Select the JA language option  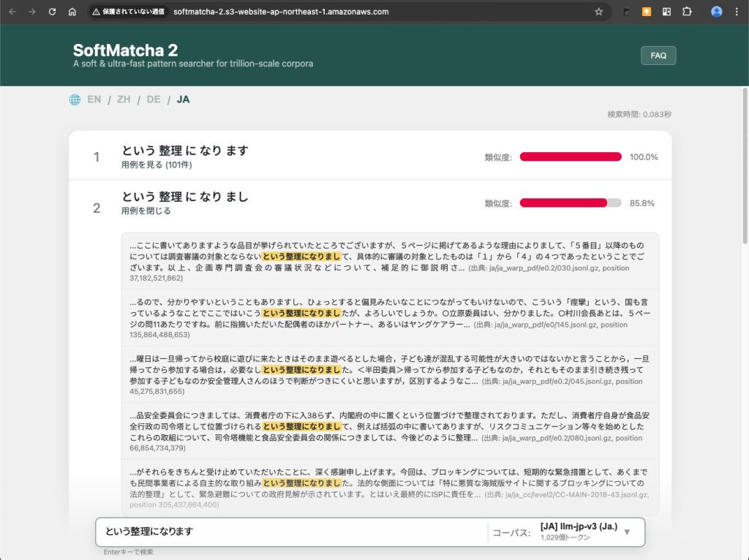pyautogui.click(x=183, y=99)
